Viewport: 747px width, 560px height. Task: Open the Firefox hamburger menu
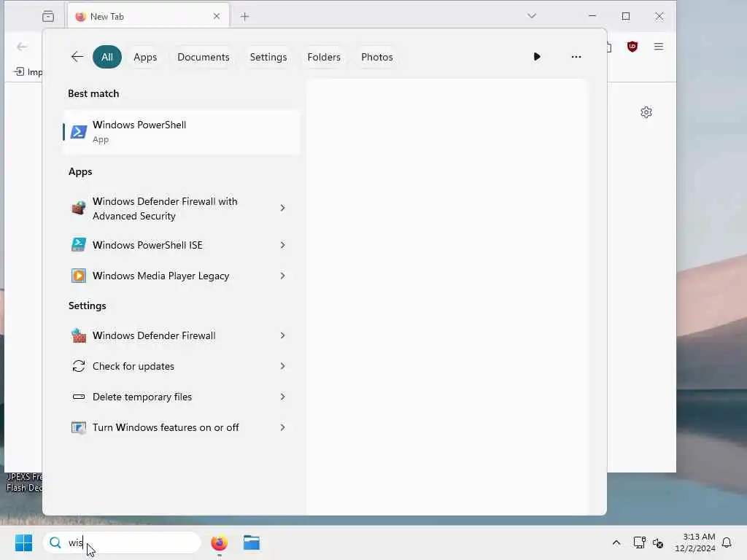pyautogui.click(x=659, y=46)
